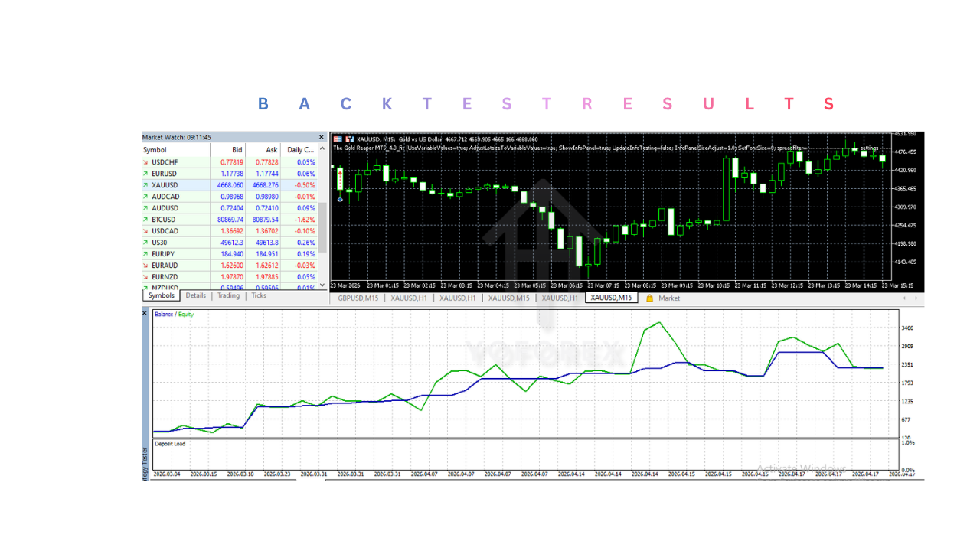This screenshot has height=551, width=980.
Task: Click the down arrow icon beside EURAUD
Action: click(x=145, y=266)
